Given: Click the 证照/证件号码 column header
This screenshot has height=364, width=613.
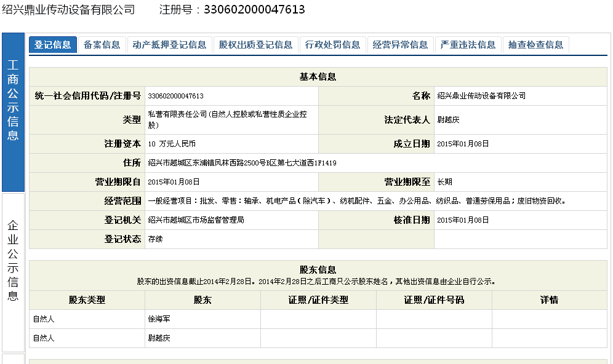Looking at the screenshot, I should coord(434,300).
